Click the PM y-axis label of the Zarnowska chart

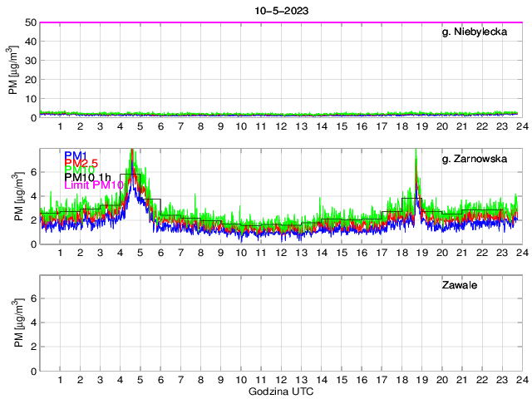(14, 197)
